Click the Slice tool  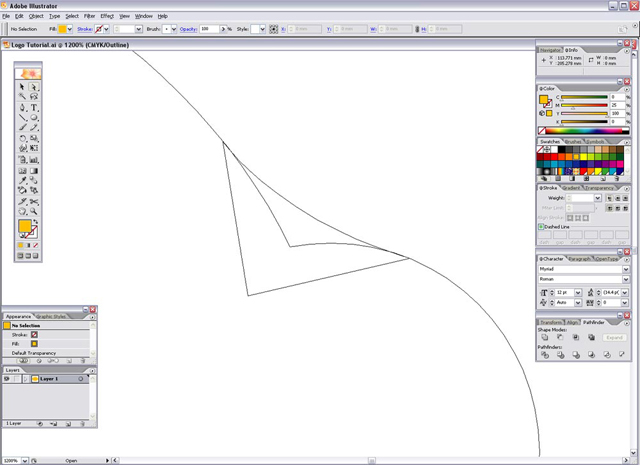tap(22, 202)
